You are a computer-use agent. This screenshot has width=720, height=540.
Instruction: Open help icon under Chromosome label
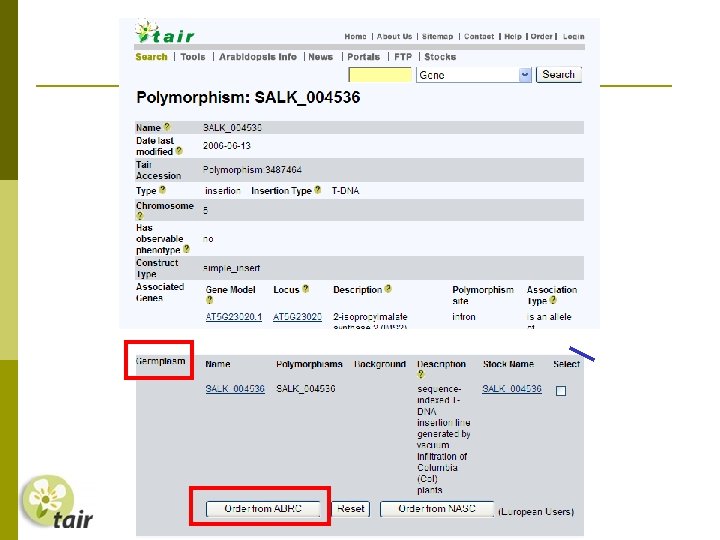[140, 215]
